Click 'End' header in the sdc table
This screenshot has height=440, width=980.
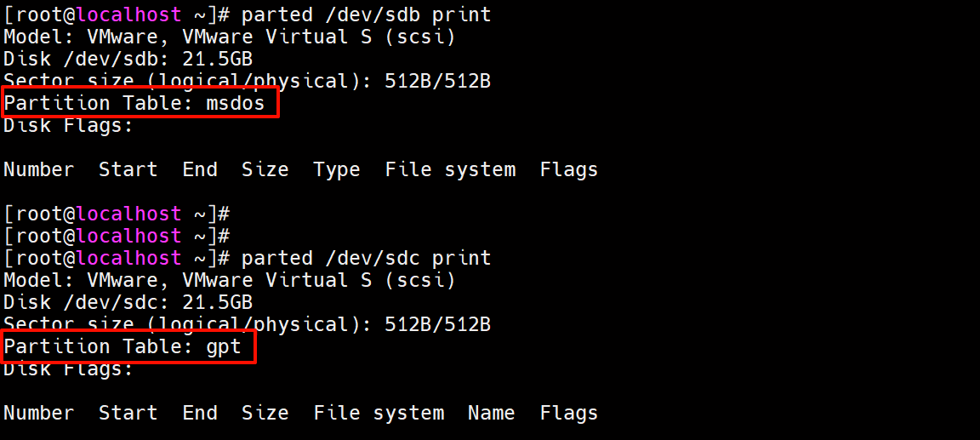point(200,413)
